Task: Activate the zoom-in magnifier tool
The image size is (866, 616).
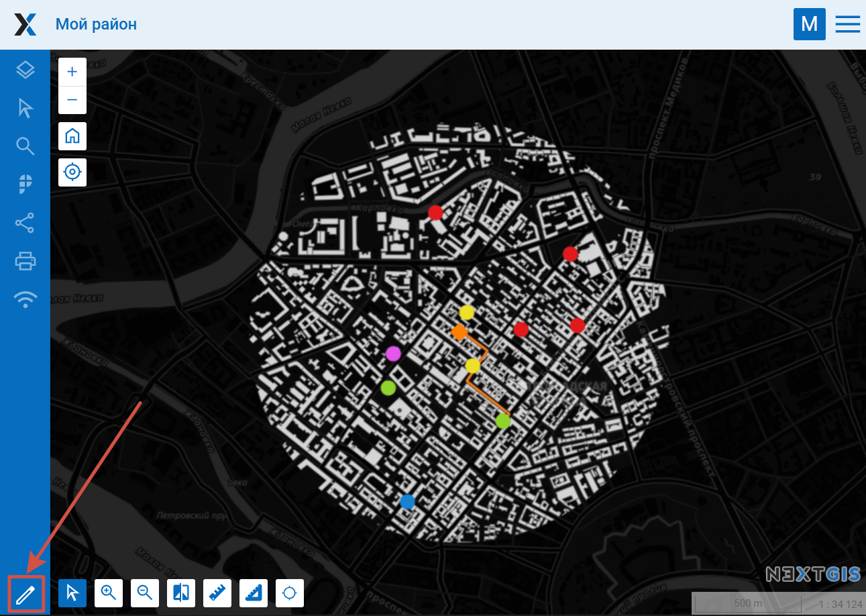Action: click(109, 593)
